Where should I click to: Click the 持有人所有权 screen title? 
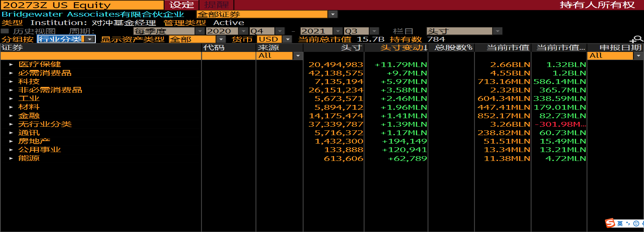coord(597,5)
